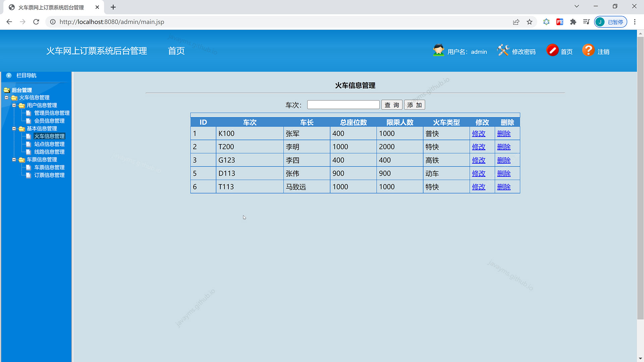This screenshot has height=362, width=644.
Task: Click 删除 for train D113
Action: pos(504,173)
